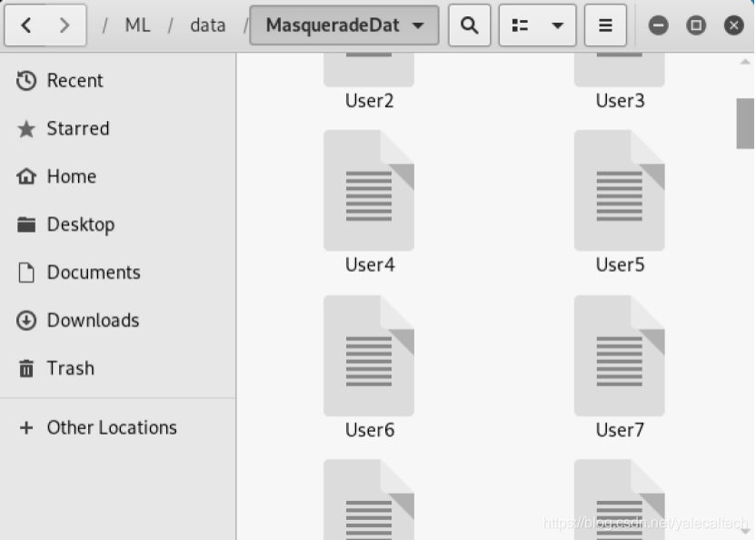Click the plus icon beside Other Locations
The width and height of the screenshot is (756, 540).
(26, 427)
